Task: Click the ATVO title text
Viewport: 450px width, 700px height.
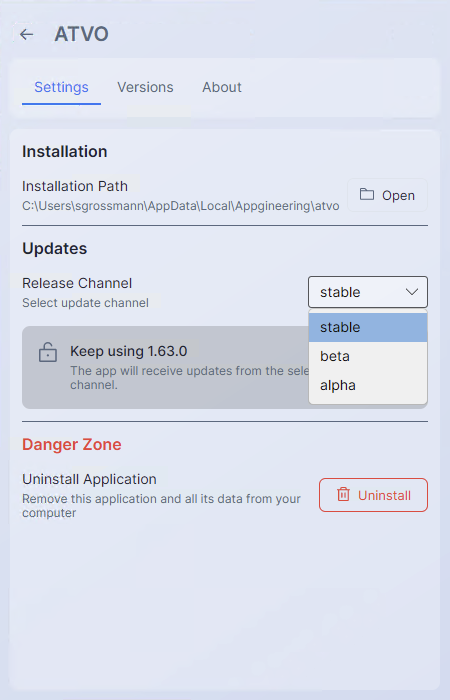Action: 82,34
